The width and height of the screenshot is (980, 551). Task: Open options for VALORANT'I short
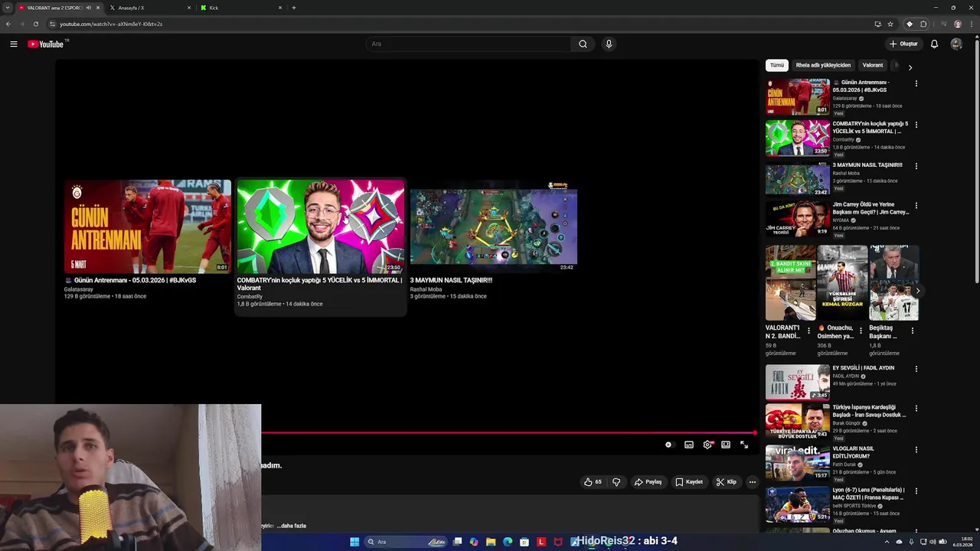point(809,331)
